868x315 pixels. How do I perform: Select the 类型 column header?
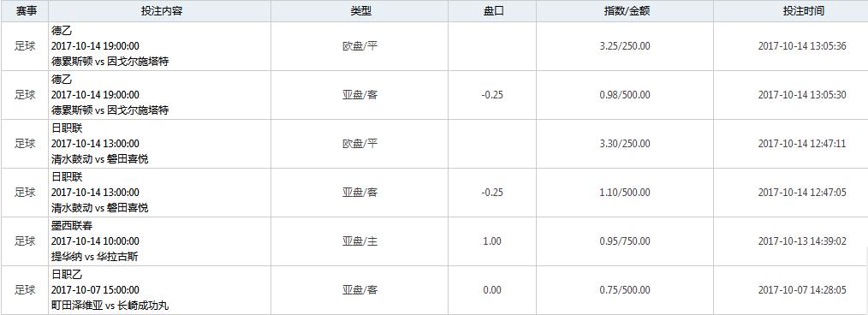pos(360,11)
